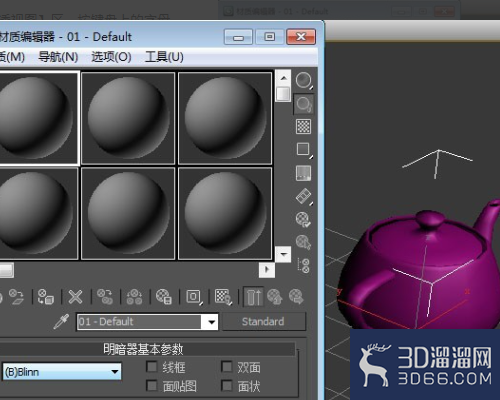Click the Standard material type button
The width and height of the screenshot is (500, 400).
(x=264, y=321)
